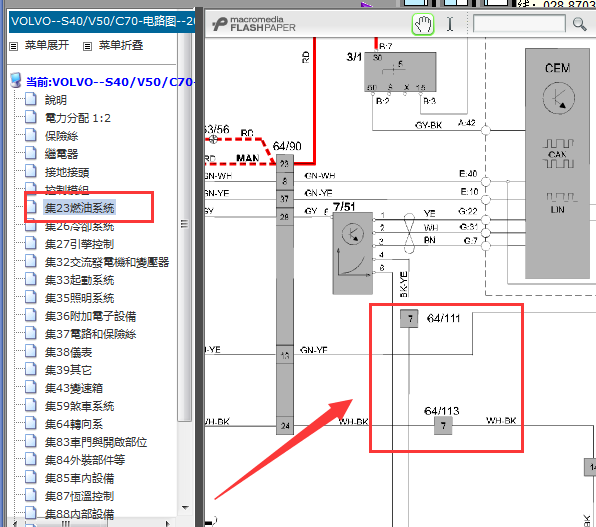Click the page icon next to 集64轉向系

tap(31, 423)
